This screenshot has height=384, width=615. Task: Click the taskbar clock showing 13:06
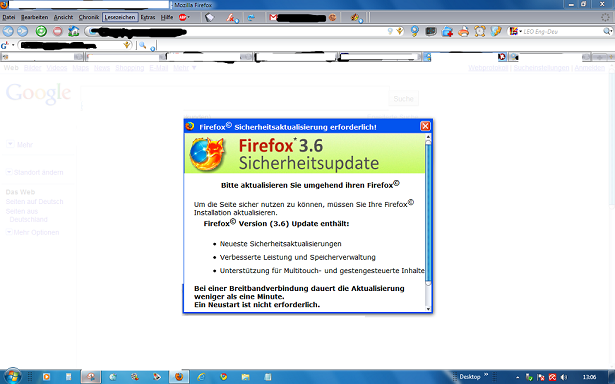tap(589, 377)
